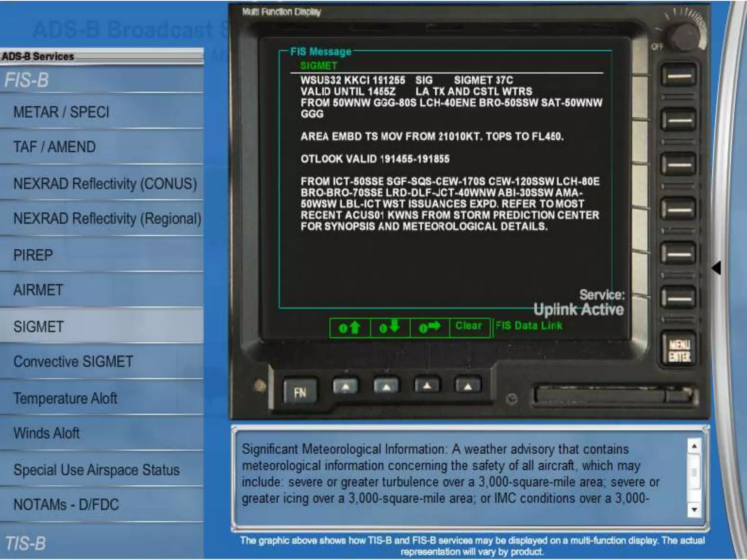Click the green right-arrow softkey
Viewport: 747px width, 560px height.
[429, 328]
